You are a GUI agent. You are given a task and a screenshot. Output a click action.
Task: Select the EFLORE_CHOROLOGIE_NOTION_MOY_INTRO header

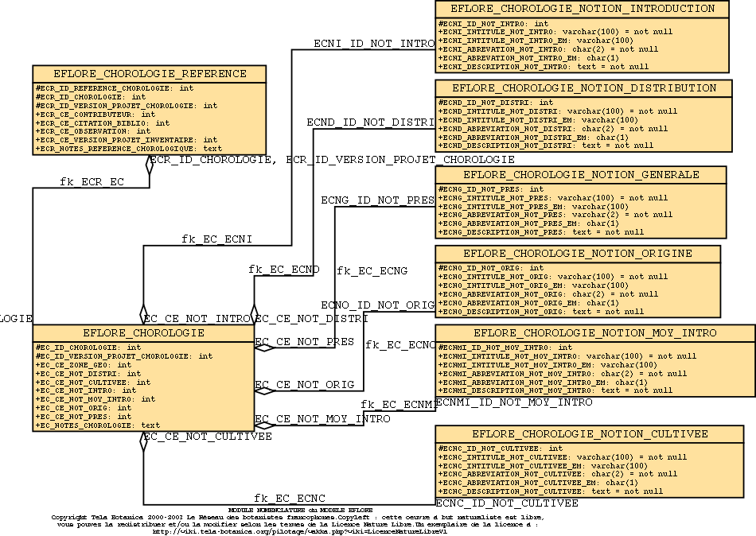point(594,332)
